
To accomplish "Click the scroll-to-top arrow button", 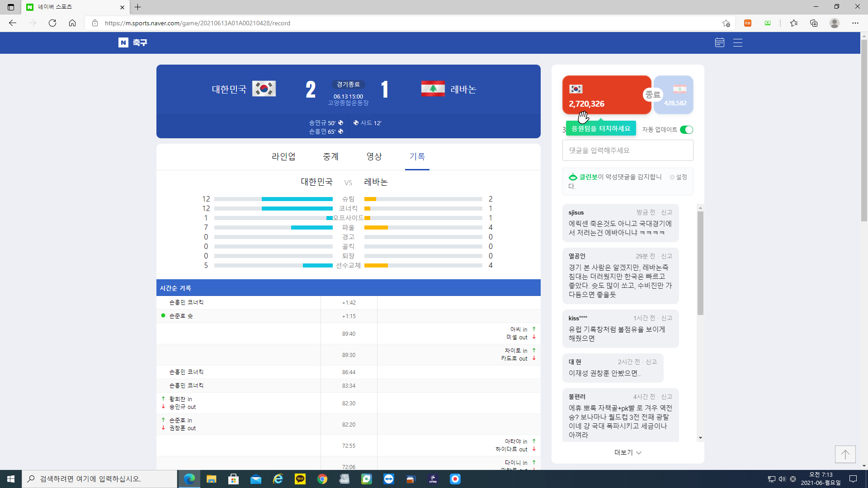I will [x=845, y=454].
